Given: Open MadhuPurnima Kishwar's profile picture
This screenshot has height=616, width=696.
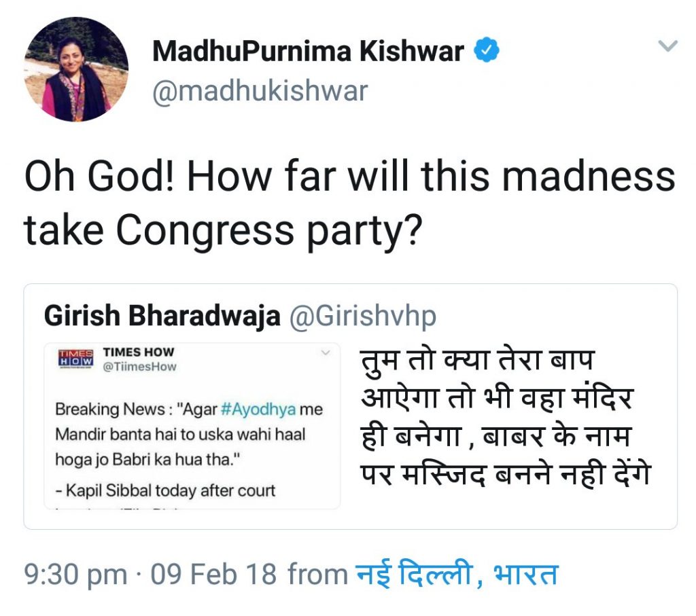Looking at the screenshot, I should [76, 69].
